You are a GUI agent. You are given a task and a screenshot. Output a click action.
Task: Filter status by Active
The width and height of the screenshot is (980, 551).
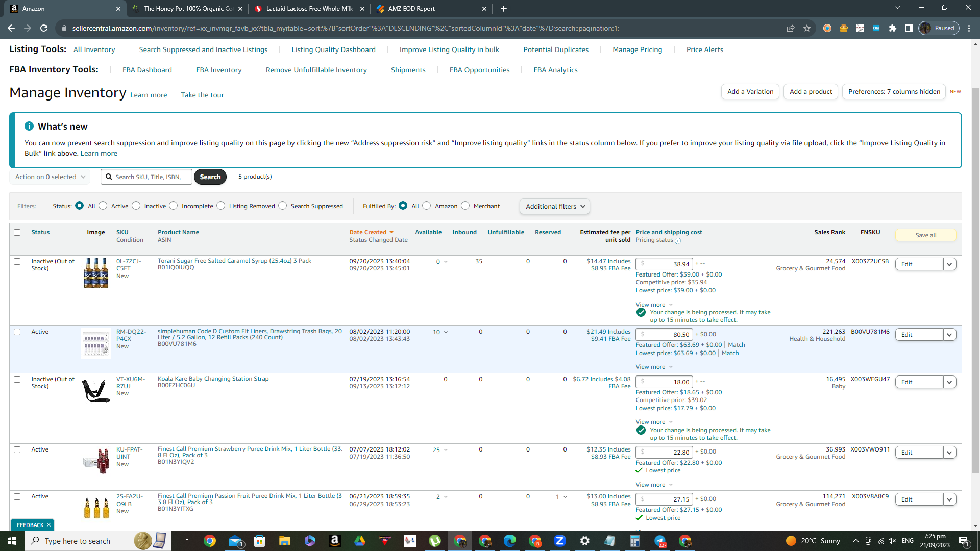(103, 206)
